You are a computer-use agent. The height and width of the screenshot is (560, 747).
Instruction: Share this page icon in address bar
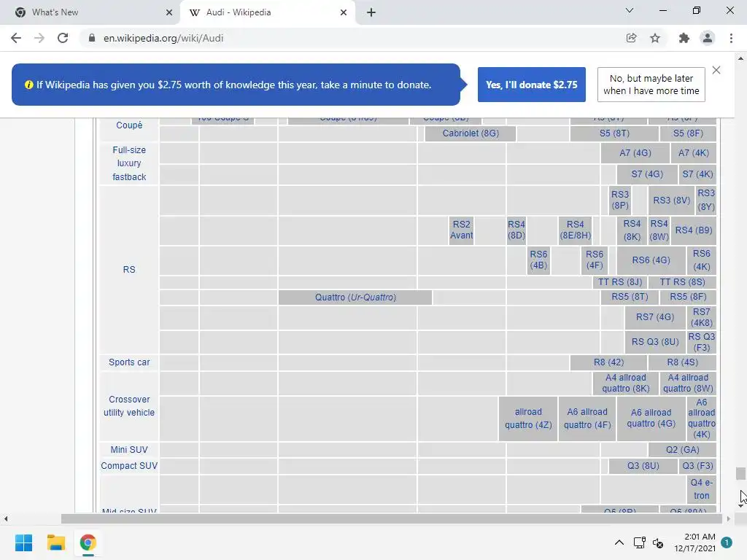[631, 38]
